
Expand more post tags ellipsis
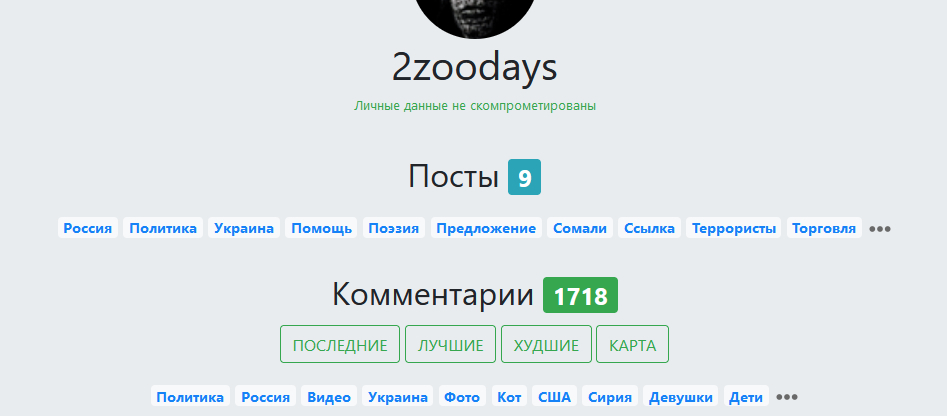point(879,229)
